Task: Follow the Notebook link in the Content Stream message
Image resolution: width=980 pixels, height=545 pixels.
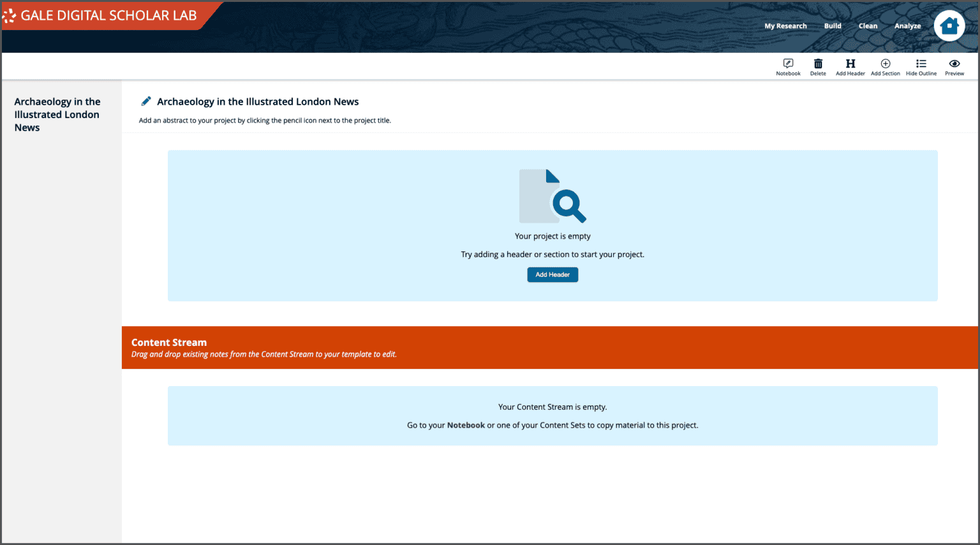Action: click(x=466, y=425)
